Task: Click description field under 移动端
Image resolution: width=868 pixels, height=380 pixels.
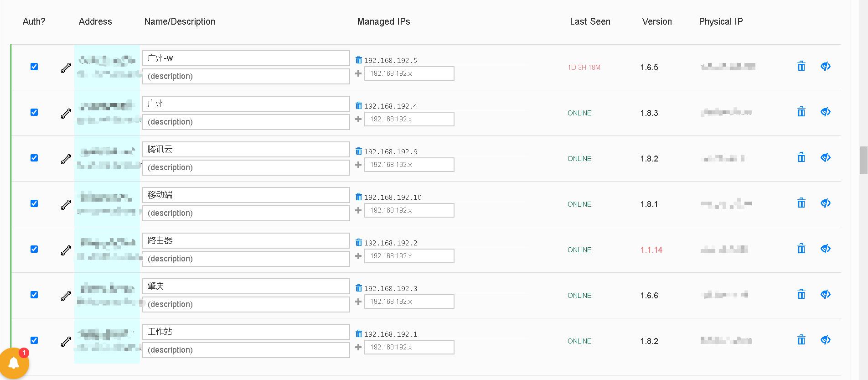Action: [x=246, y=213]
